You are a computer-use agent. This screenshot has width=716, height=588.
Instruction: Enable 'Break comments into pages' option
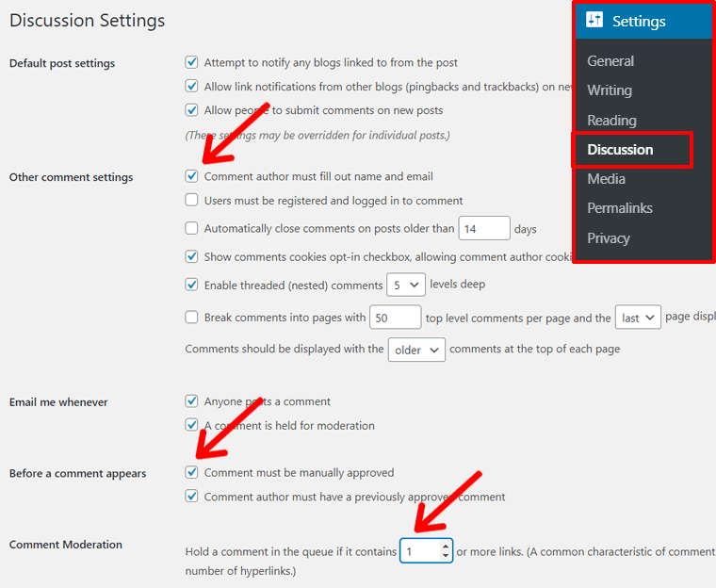[192, 318]
